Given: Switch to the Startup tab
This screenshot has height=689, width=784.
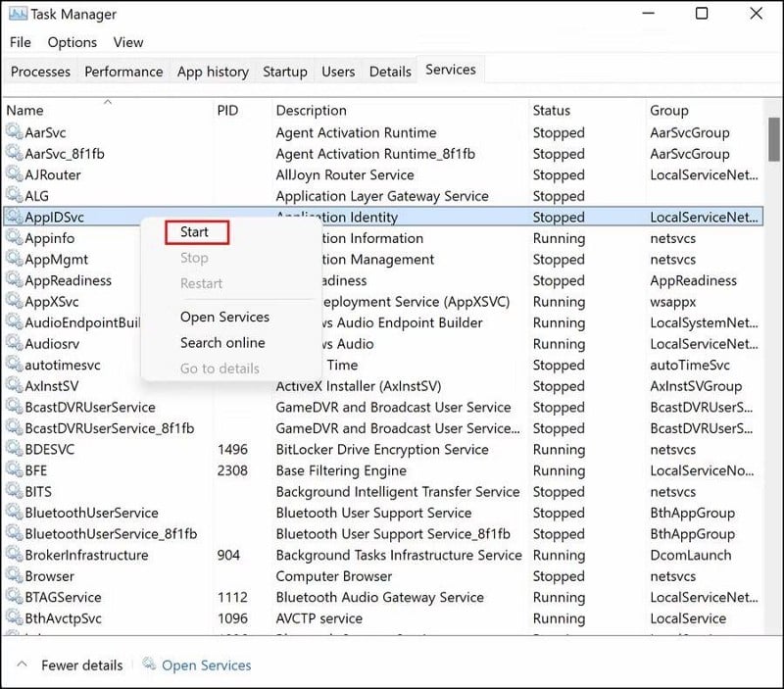Looking at the screenshot, I should tap(285, 72).
